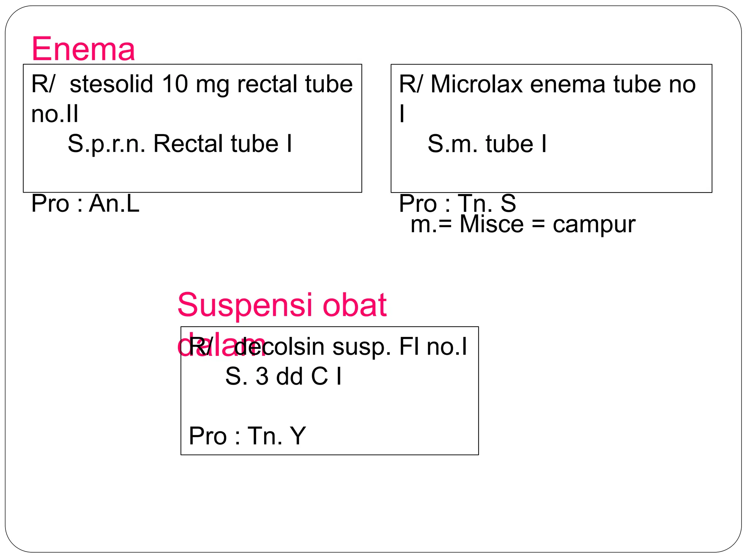The image size is (747, 560).
Task: Select the Microlax enema tube no line
Action: [547, 84]
